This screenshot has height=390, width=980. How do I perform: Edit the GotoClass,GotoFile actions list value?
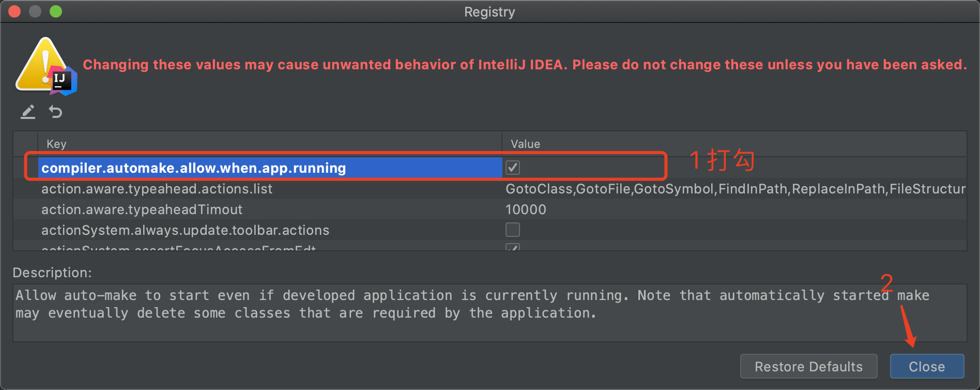click(x=735, y=189)
